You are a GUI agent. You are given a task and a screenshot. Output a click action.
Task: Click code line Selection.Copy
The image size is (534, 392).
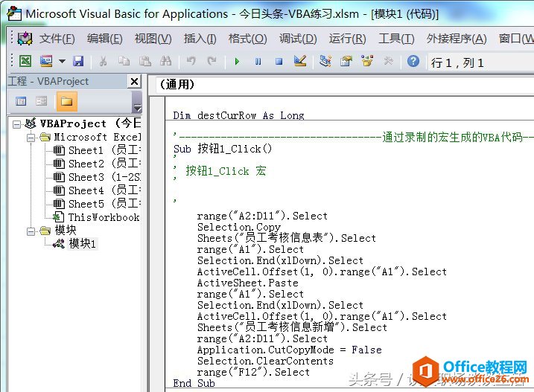click(x=239, y=227)
